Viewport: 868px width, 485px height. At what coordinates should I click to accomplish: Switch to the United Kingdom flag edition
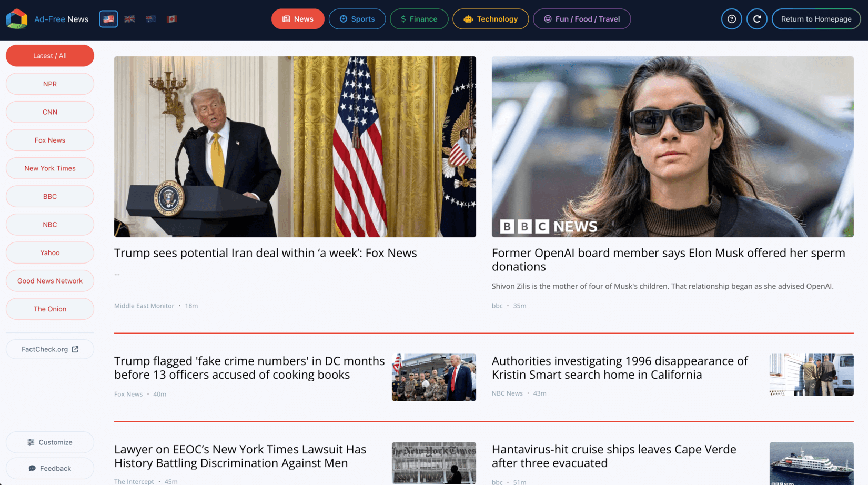click(129, 19)
